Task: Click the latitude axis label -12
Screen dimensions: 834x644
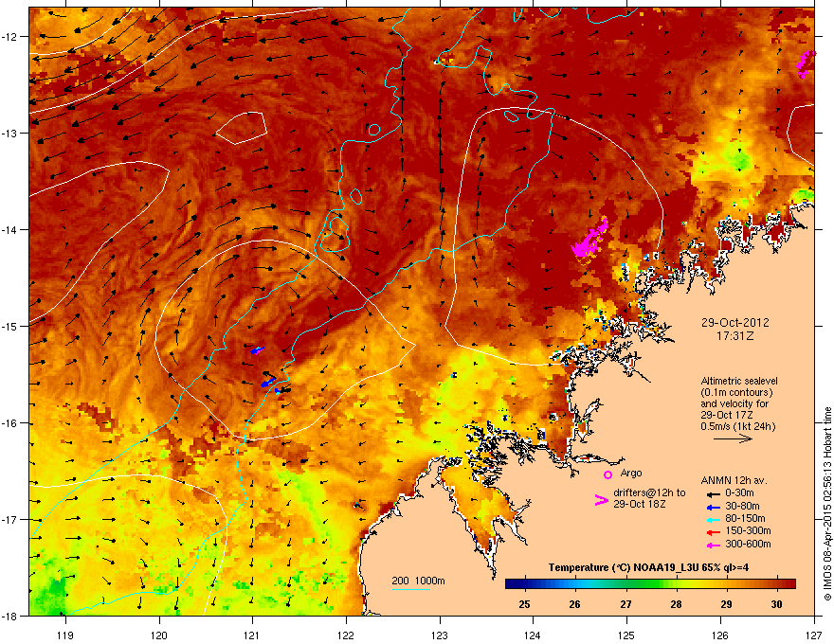Action: pos(10,37)
